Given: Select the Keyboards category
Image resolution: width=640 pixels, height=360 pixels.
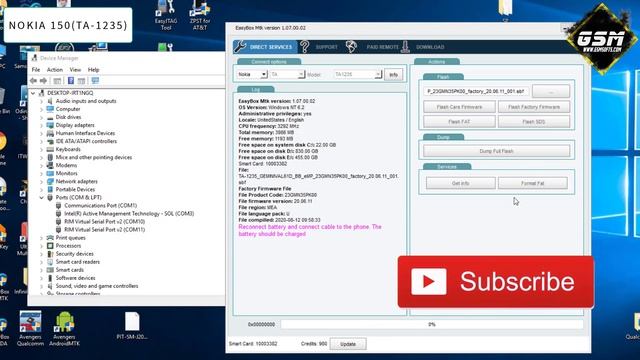Looking at the screenshot, I should click(68, 149).
